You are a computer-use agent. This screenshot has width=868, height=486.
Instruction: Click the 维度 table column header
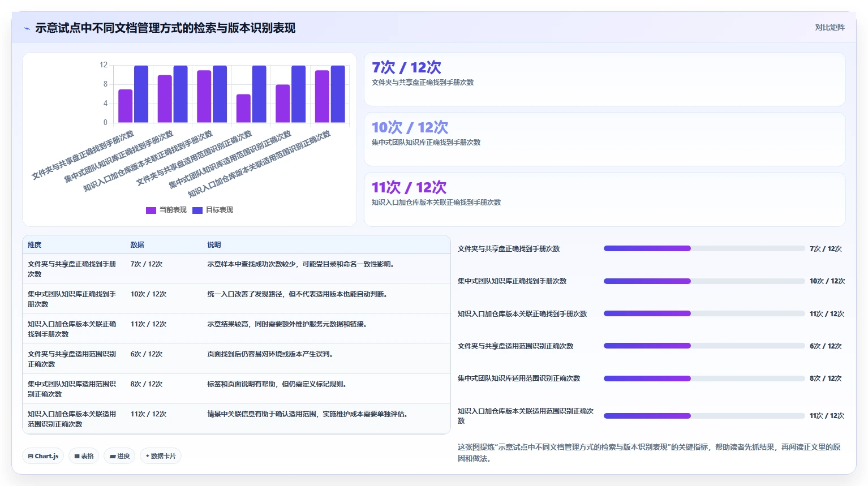coord(35,245)
